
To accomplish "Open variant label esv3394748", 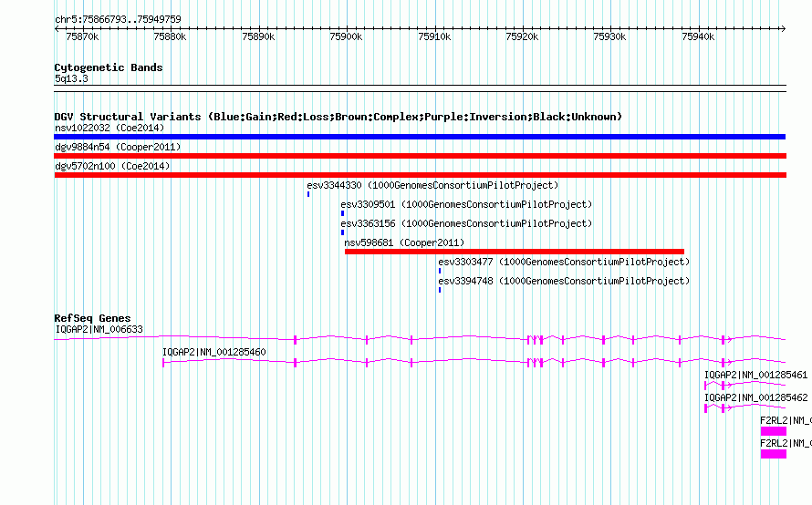I will pyautogui.click(x=564, y=281).
